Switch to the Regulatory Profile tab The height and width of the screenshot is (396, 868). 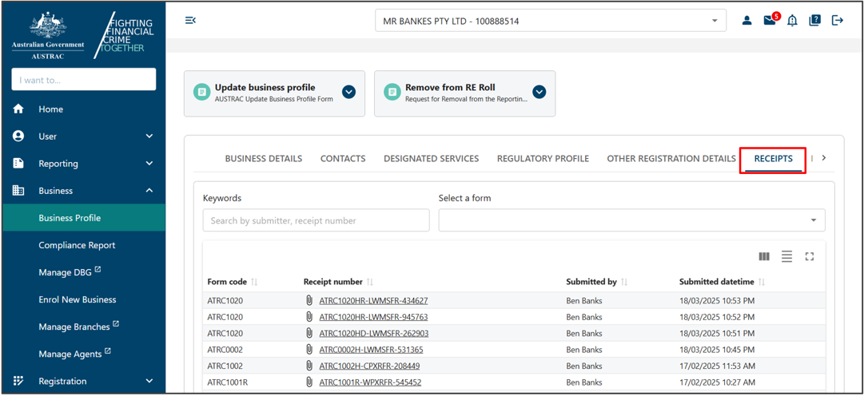pyautogui.click(x=543, y=159)
